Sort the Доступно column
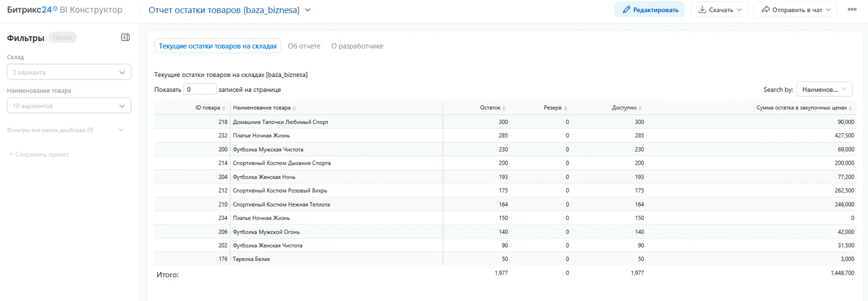Viewport: 868px width, 301px height. click(x=640, y=108)
